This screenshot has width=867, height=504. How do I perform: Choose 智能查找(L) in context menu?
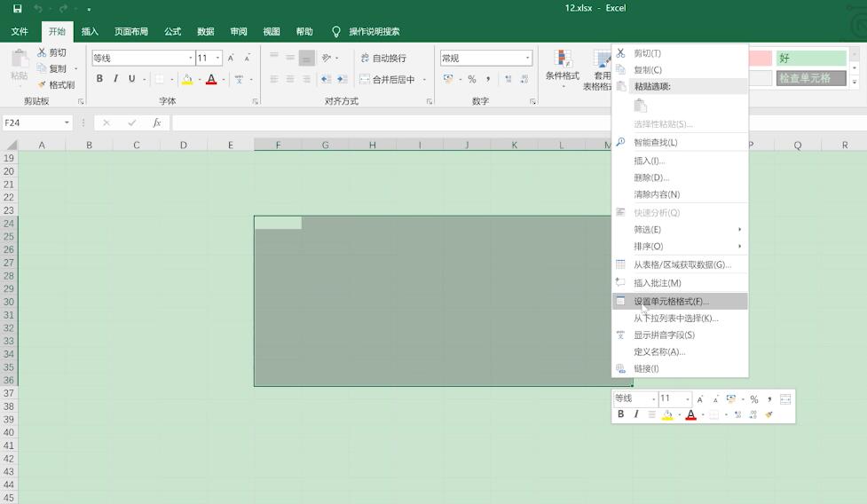[680, 142]
